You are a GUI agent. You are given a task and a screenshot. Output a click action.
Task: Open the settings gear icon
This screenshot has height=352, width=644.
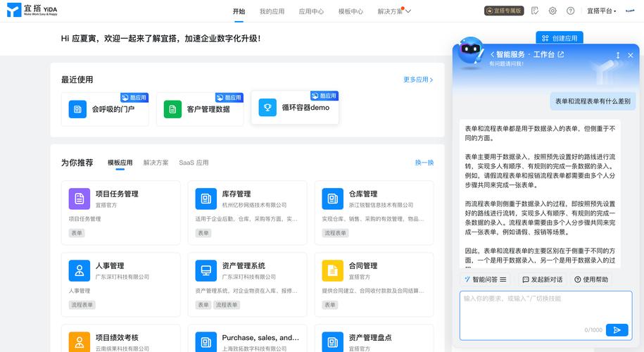point(553,11)
